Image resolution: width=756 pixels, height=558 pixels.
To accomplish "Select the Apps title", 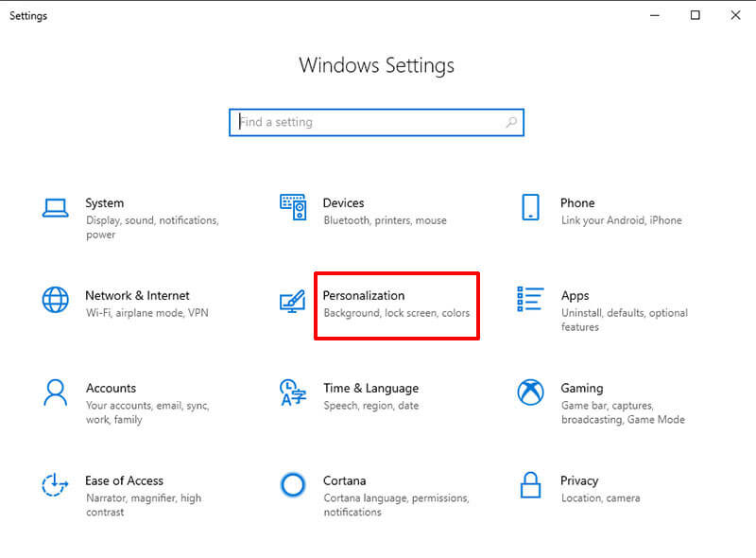I will coord(576,295).
